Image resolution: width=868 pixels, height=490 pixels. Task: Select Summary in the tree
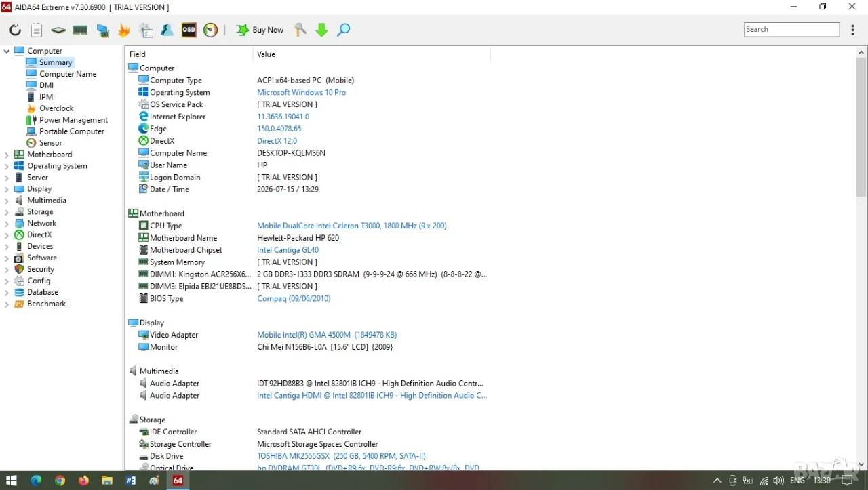click(x=56, y=62)
